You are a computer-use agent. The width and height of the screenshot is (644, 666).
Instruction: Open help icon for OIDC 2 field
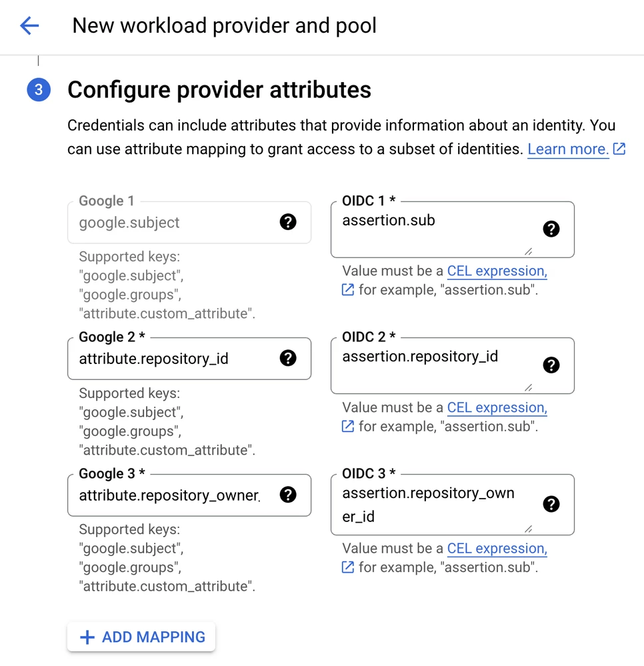pos(551,365)
